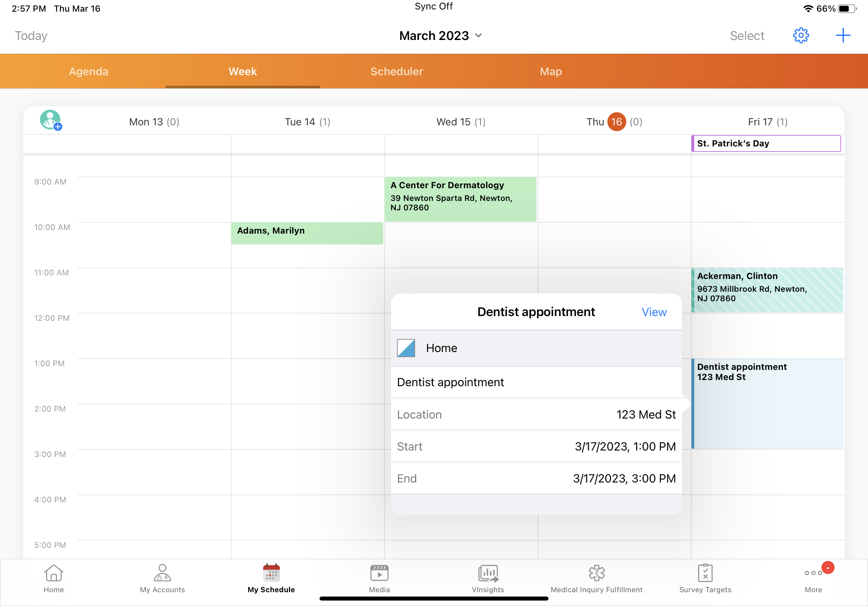Open VInsights chart icon

click(x=488, y=578)
